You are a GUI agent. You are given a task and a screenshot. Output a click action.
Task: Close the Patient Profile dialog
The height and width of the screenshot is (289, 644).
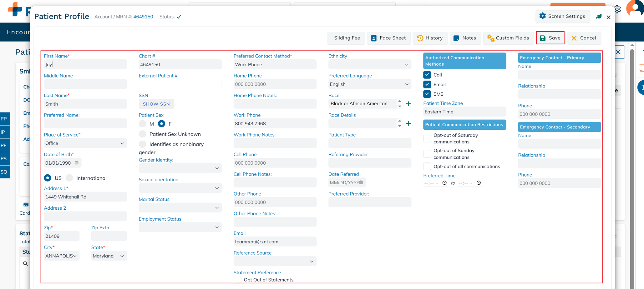coord(608,17)
